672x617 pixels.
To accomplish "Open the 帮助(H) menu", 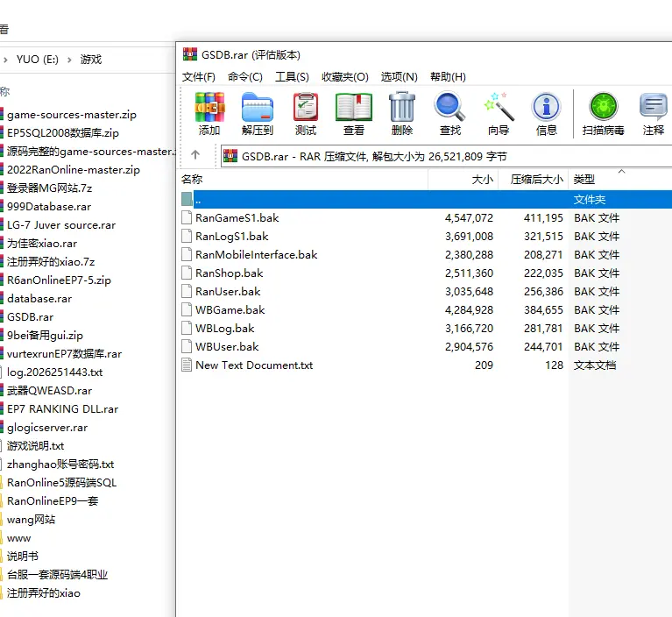I will pyautogui.click(x=448, y=77).
